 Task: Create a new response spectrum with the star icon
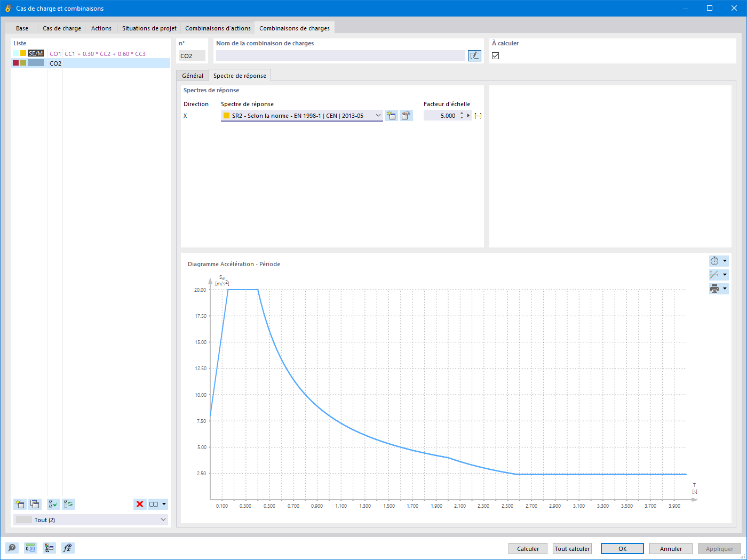click(391, 116)
